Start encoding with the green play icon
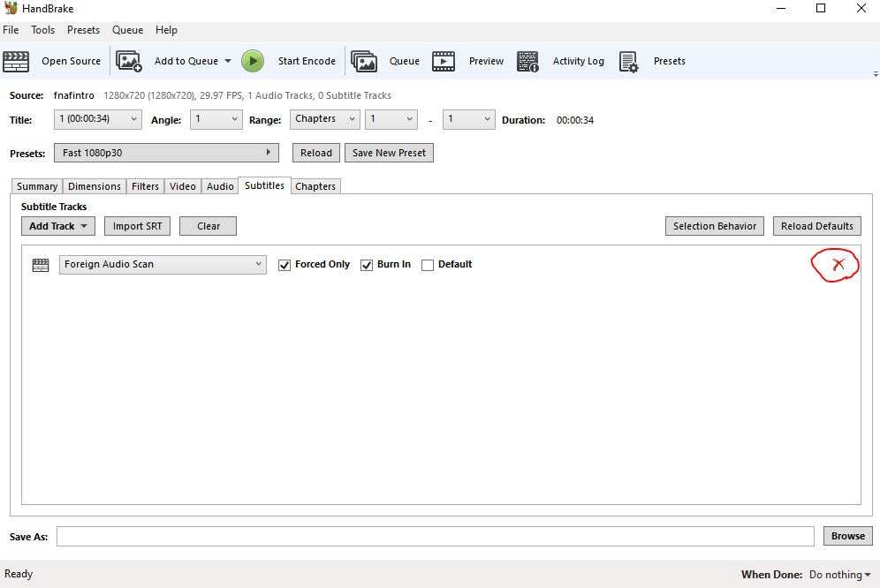The width and height of the screenshot is (880, 588). pos(253,61)
